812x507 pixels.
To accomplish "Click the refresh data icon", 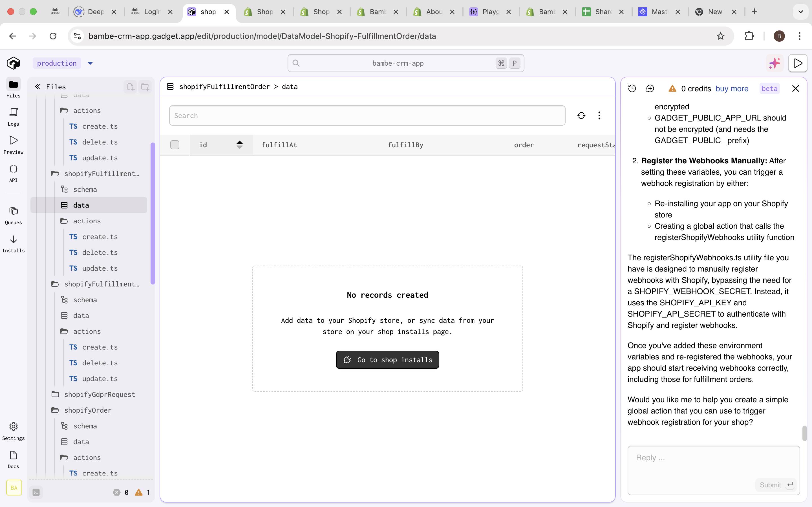I will (581, 116).
